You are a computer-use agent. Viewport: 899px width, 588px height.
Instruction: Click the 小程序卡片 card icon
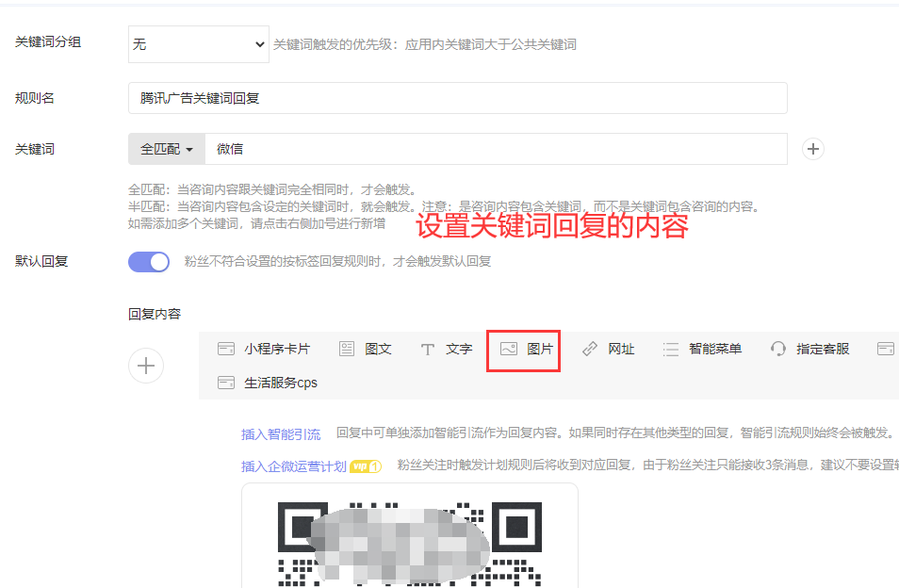tap(226, 349)
